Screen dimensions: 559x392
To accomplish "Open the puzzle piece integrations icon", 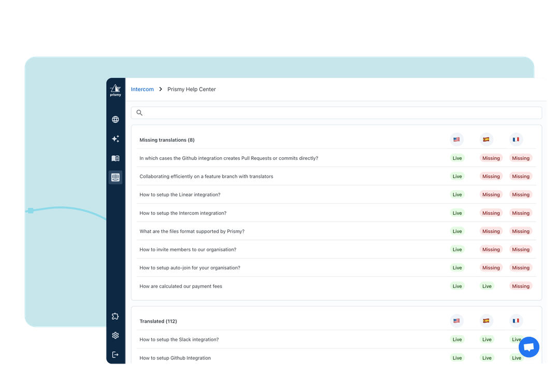I will click(x=115, y=316).
